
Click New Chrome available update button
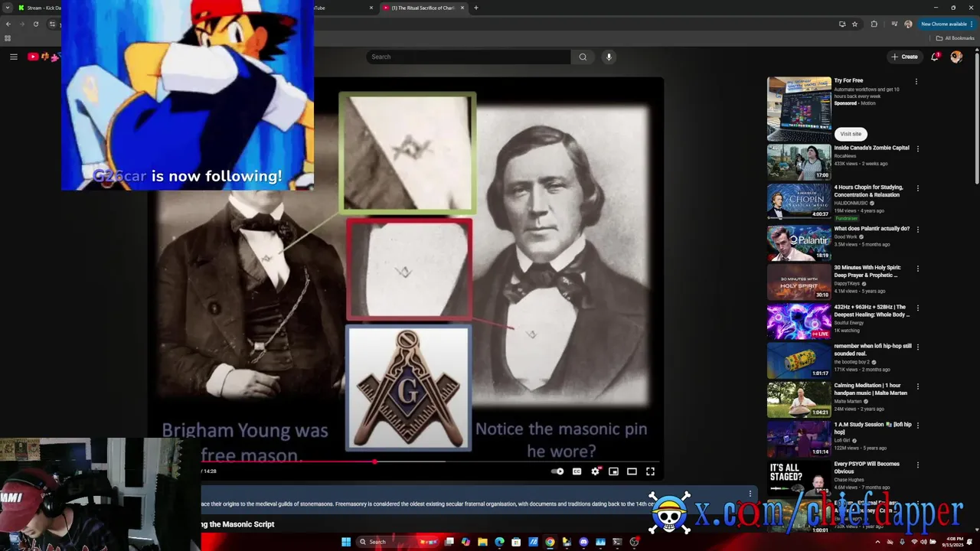pyautogui.click(x=947, y=24)
